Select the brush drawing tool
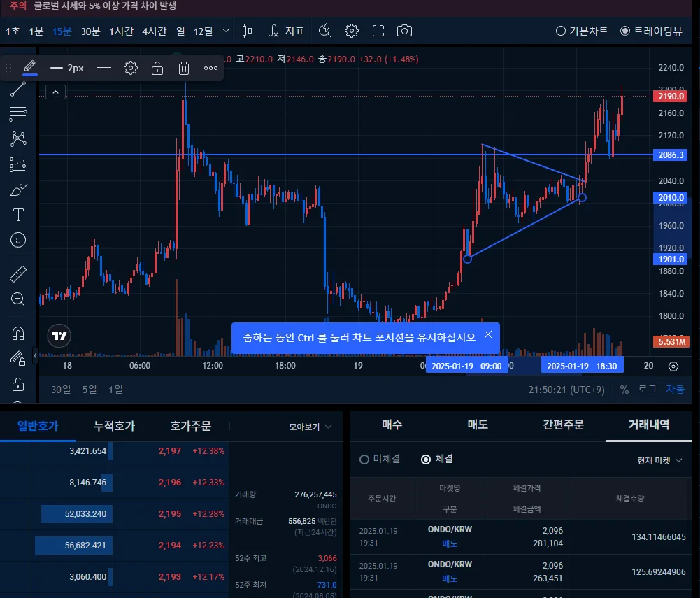This screenshot has width=700, height=598. pos(18,190)
